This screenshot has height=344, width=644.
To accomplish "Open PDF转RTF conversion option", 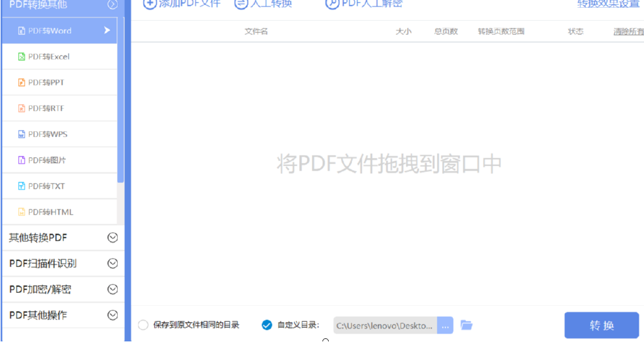I will pyautogui.click(x=60, y=109).
